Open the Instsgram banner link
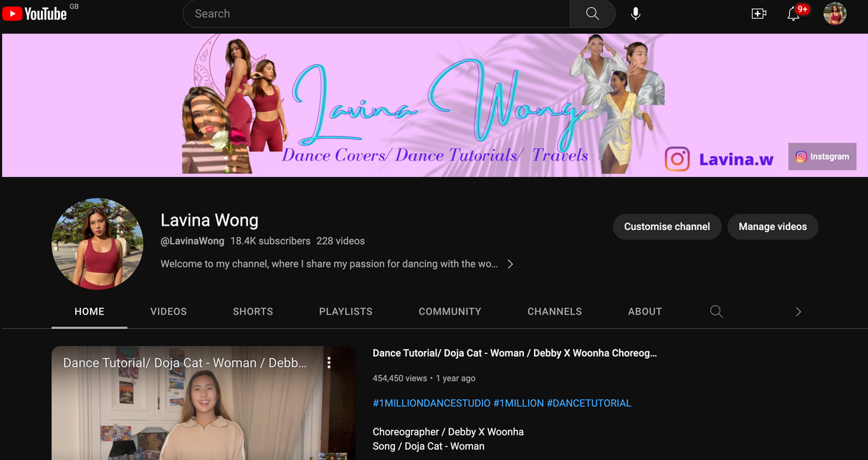868x460 pixels. click(822, 156)
